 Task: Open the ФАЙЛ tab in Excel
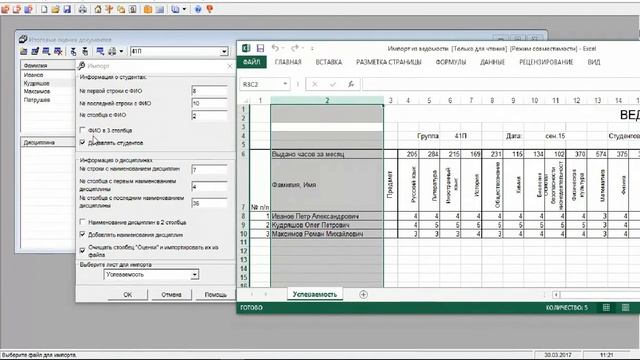click(x=251, y=62)
